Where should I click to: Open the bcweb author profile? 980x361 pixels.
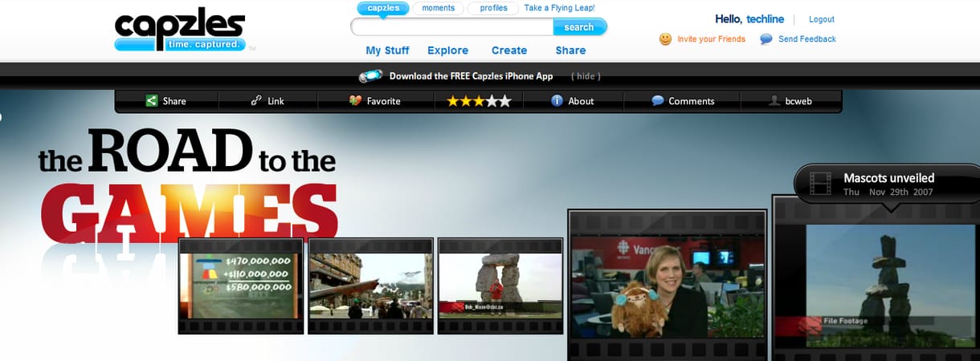(x=790, y=101)
